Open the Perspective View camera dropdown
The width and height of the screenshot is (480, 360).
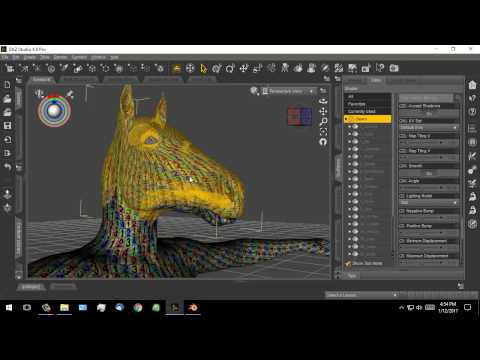tap(288, 91)
